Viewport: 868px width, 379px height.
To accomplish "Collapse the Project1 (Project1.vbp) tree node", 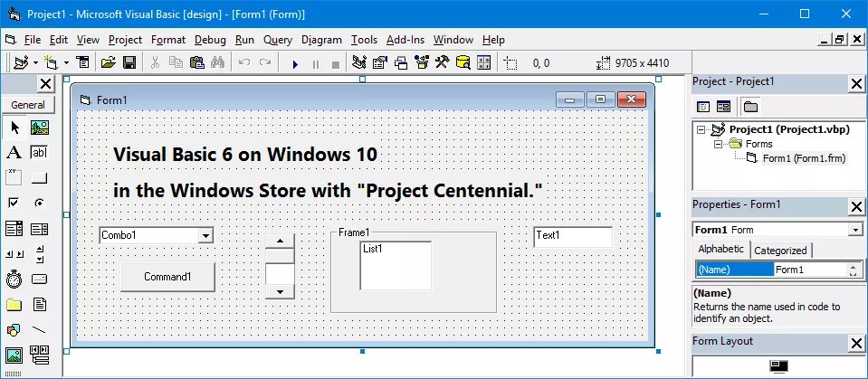I will click(x=701, y=130).
